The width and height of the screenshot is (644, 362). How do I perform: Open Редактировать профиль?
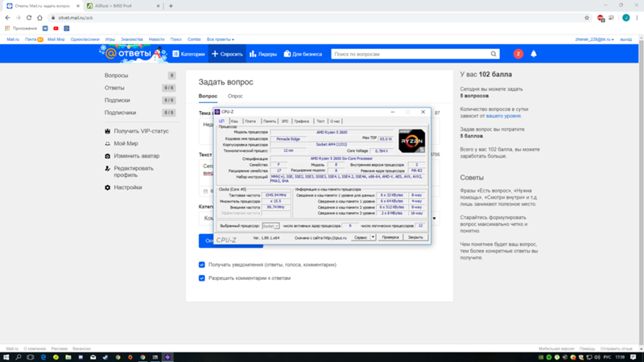click(134, 171)
